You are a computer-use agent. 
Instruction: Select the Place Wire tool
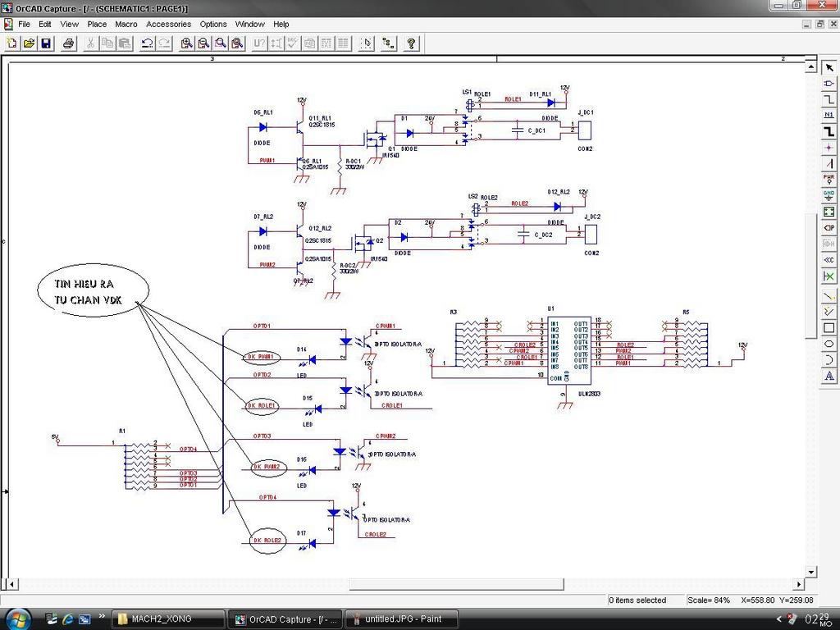829,99
